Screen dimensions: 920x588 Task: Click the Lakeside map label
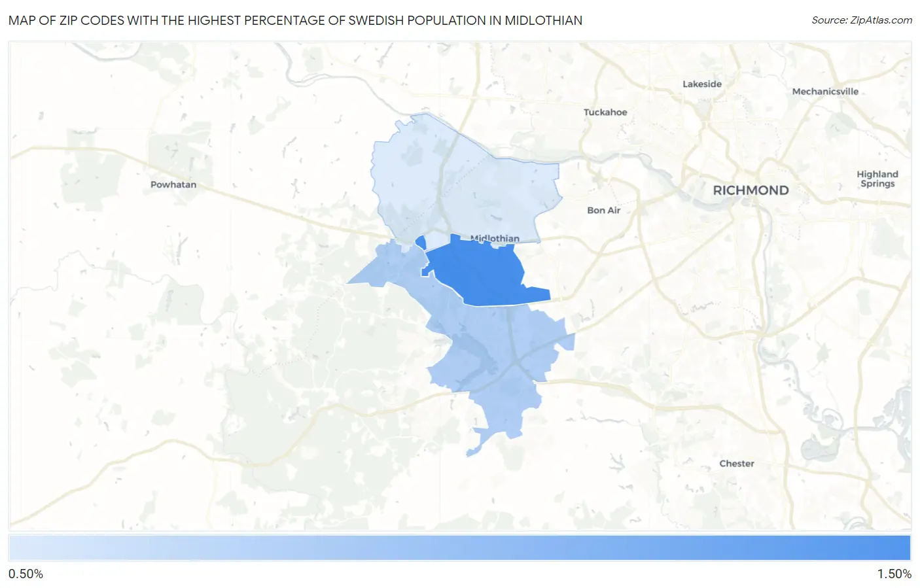[x=702, y=84]
